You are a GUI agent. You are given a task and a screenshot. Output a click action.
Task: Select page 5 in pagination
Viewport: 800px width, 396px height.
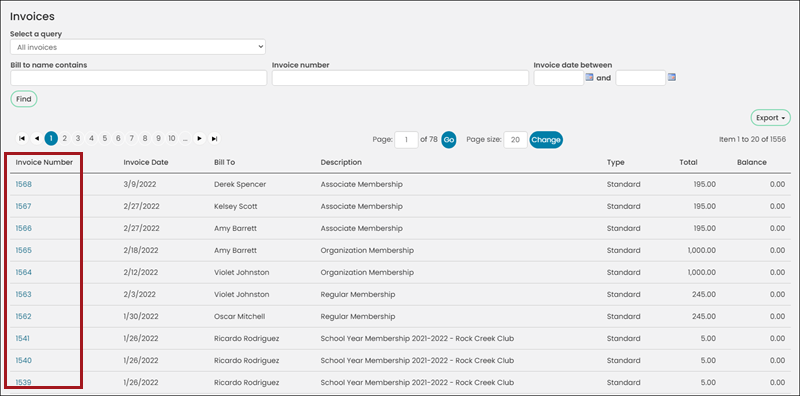(105, 138)
